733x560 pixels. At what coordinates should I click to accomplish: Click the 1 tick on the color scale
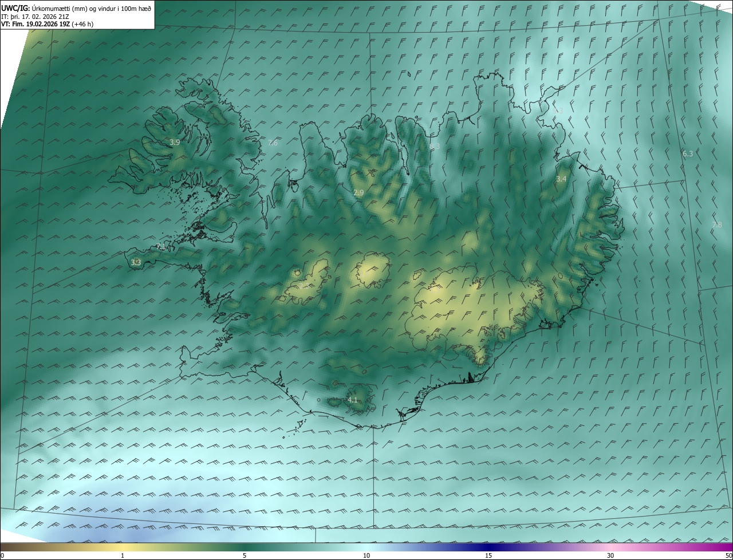[123, 555]
